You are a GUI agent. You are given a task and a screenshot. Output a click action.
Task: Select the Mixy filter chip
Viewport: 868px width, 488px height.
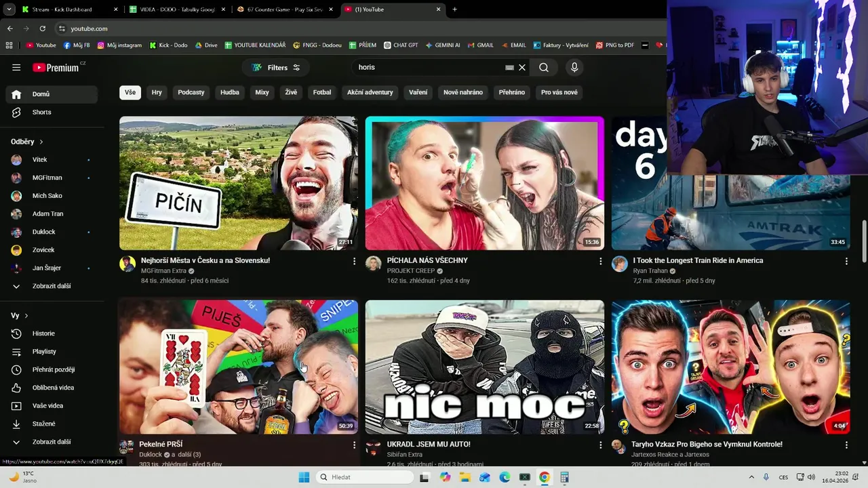tap(262, 92)
